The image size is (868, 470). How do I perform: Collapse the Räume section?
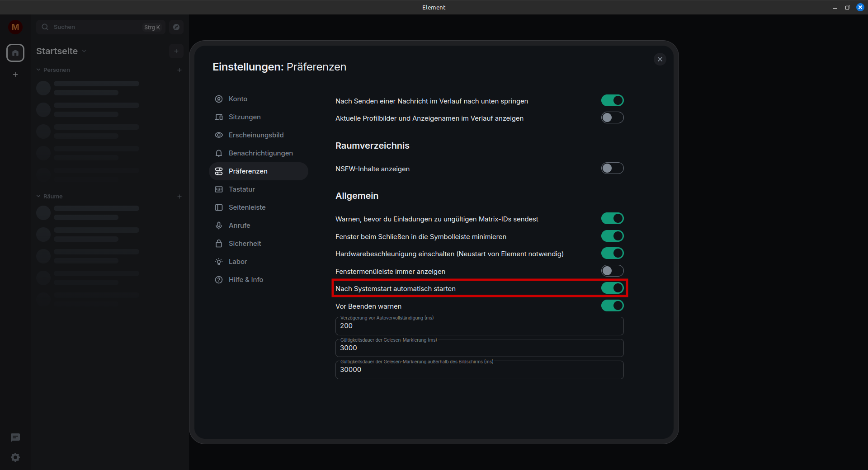click(x=39, y=197)
